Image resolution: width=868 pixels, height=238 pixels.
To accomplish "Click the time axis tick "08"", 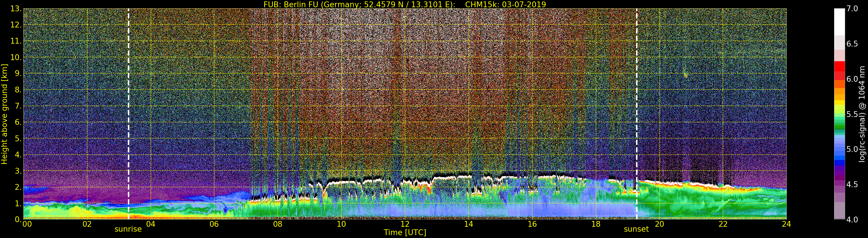I will pyautogui.click(x=278, y=224).
